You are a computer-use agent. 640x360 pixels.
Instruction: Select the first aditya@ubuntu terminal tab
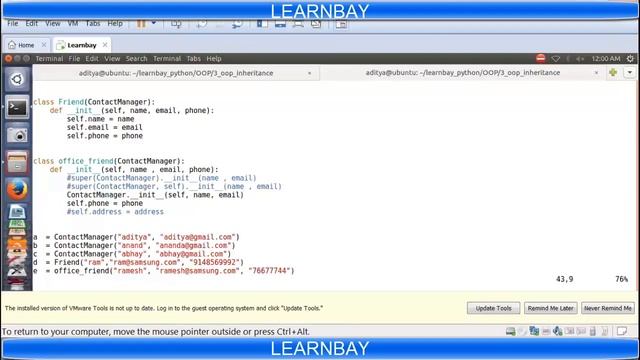(176, 73)
